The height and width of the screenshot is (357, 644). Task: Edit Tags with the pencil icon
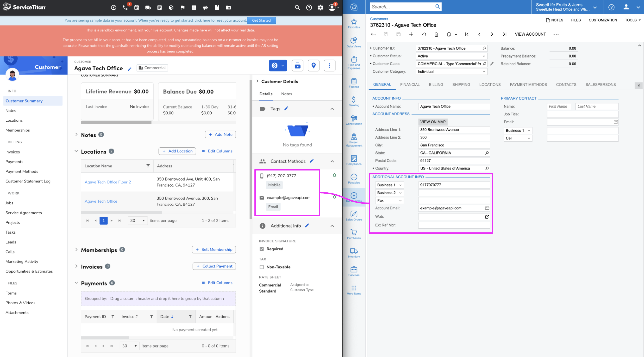(x=286, y=108)
